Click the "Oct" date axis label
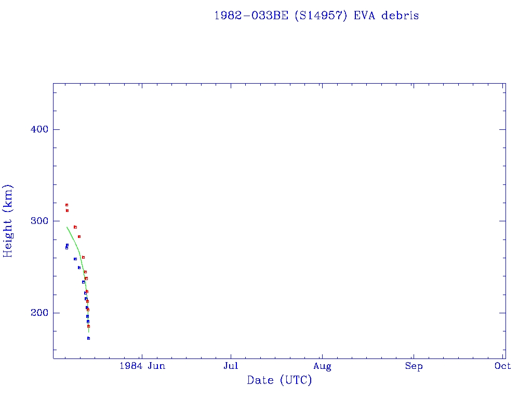The width and height of the screenshot is (532, 399). pos(502,366)
